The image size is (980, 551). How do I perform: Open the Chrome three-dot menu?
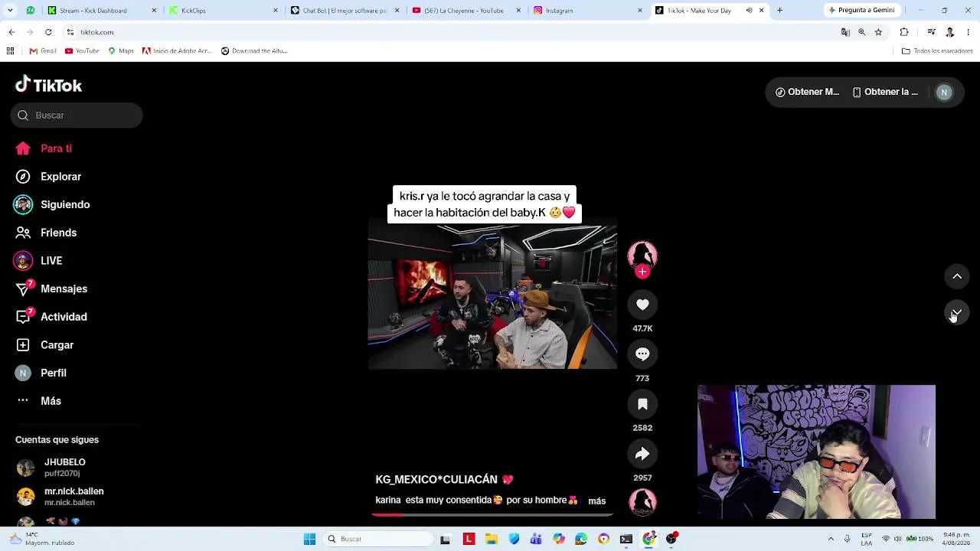(x=969, y=32)
